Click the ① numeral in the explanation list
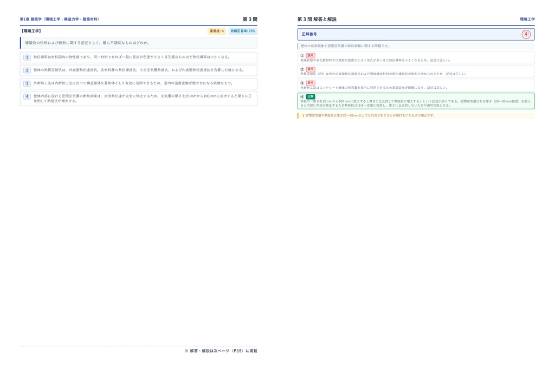 pos(302,55)
